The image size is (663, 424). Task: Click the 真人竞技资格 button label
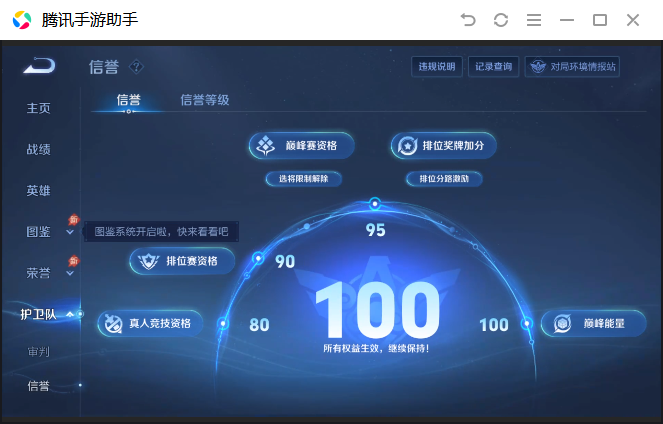(x=160, y=324)
